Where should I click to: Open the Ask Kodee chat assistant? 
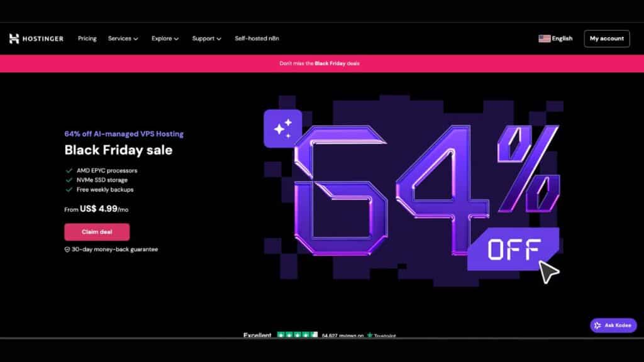pos(613,326)
